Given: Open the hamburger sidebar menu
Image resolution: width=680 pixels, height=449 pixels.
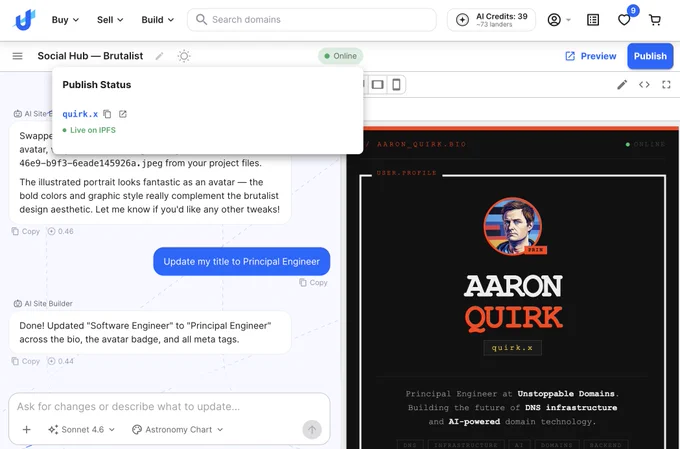Looking at the screenshot, I should pos(17,56).
